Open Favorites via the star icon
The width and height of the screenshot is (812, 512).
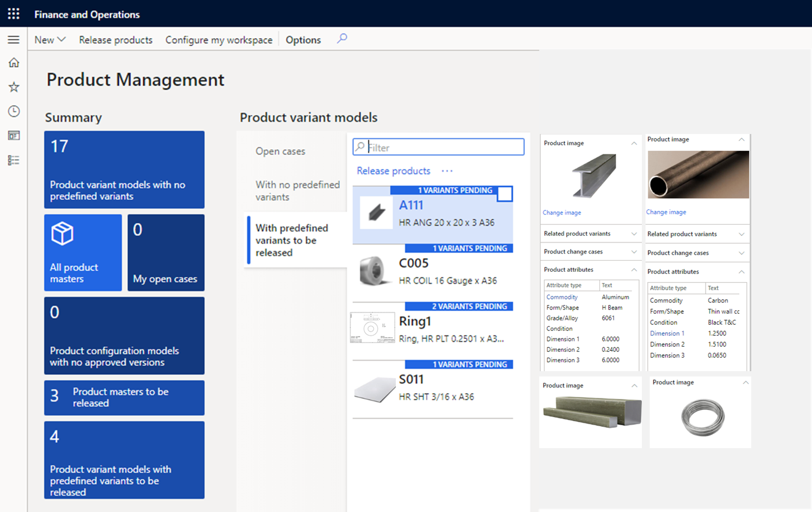(13, 87)
